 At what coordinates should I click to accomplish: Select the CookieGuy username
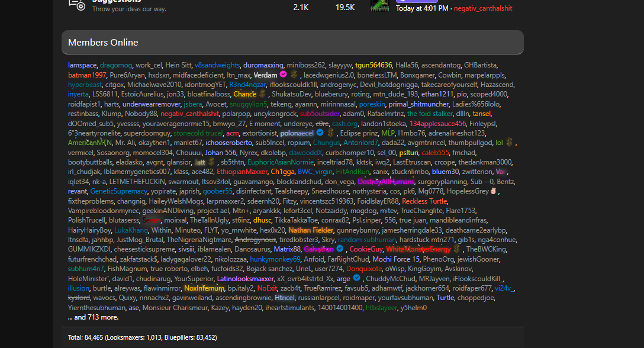[x=366, y=249]
